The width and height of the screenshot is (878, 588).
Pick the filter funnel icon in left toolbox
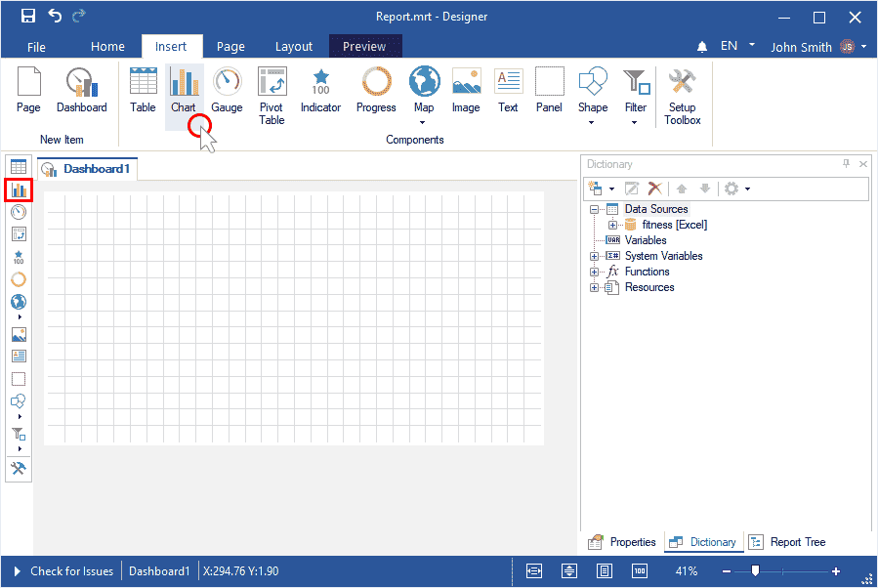[x=19, y=434]
